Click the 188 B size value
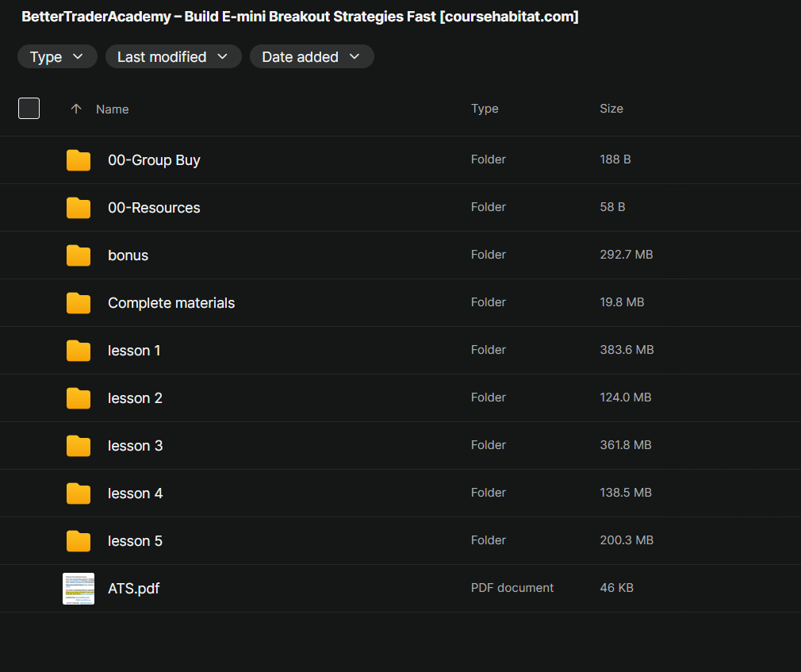801x672 pixels. click(615, 159)
